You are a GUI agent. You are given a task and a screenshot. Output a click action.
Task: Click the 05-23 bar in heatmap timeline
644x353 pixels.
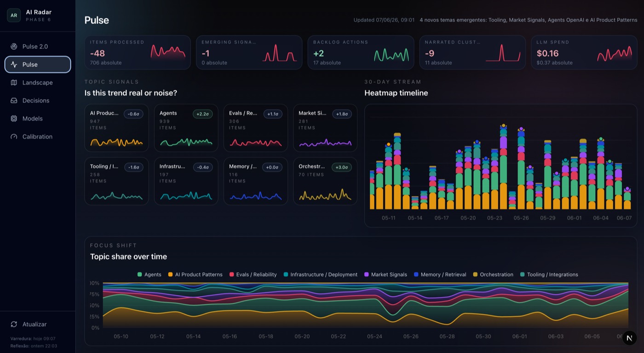click(x=494, y=179)
